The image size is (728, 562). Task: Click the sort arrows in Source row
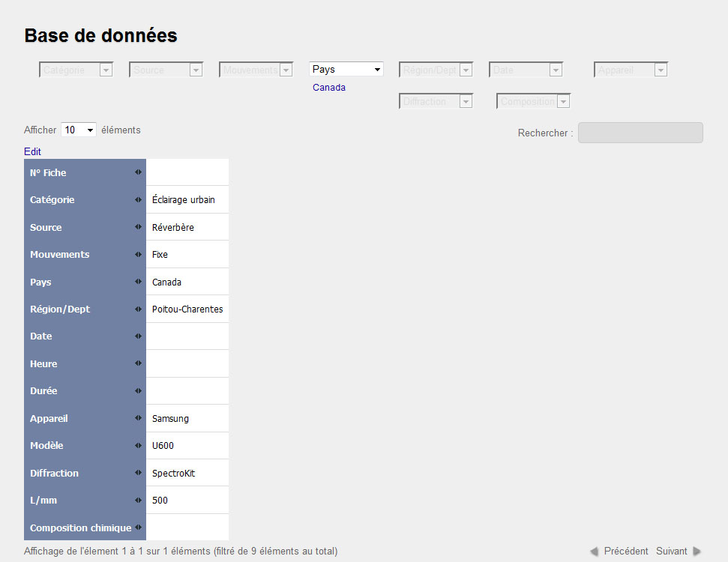[x=138, y=227]
